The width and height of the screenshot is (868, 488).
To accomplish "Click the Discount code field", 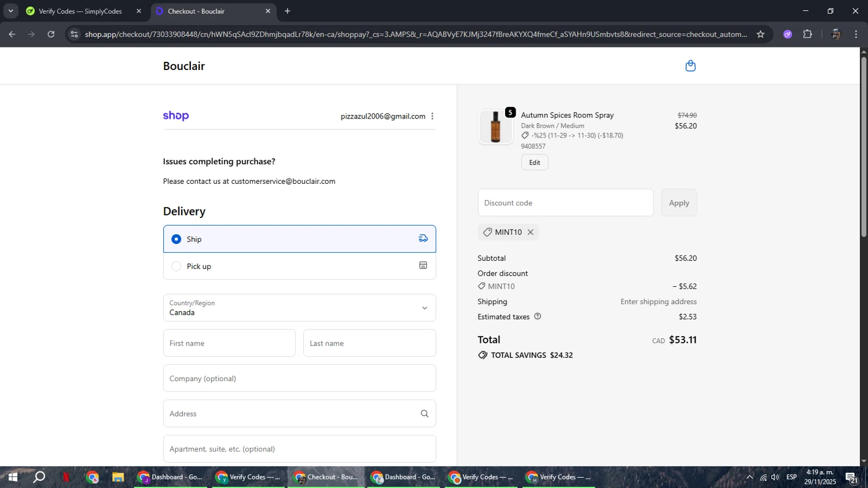I will (565, 203).
